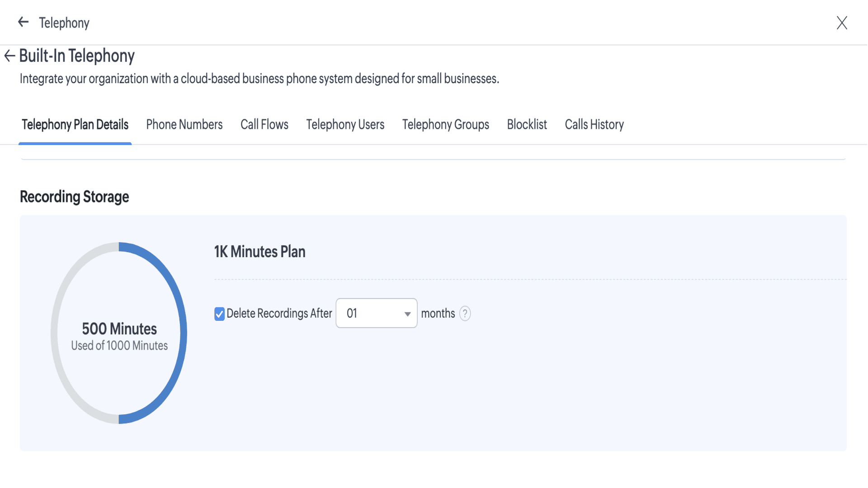Click the Delete Recordings After label
Image resolution: width=868 pixels, height=488 pixels.
[279, 314]
